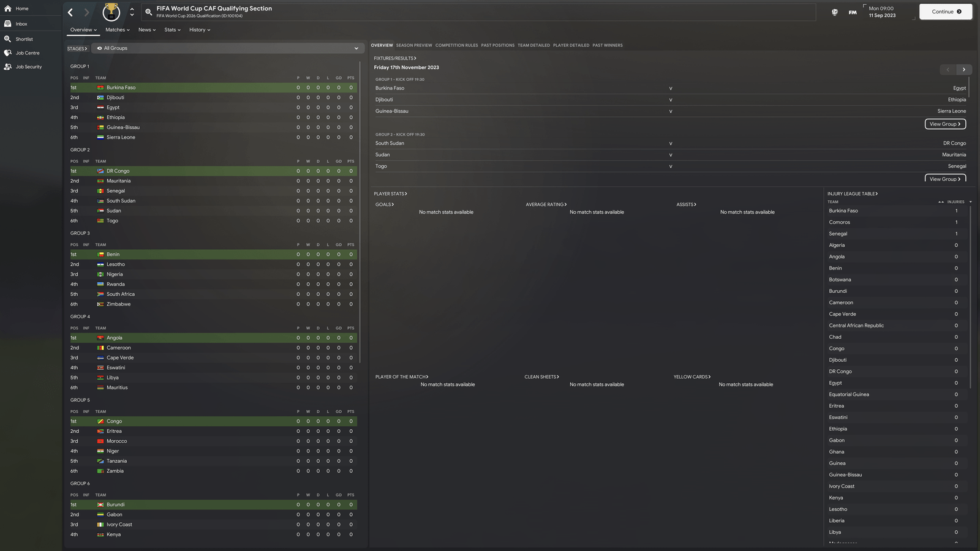
Task: Open the Fixtures/Results section link
Action: coord(394,59)
